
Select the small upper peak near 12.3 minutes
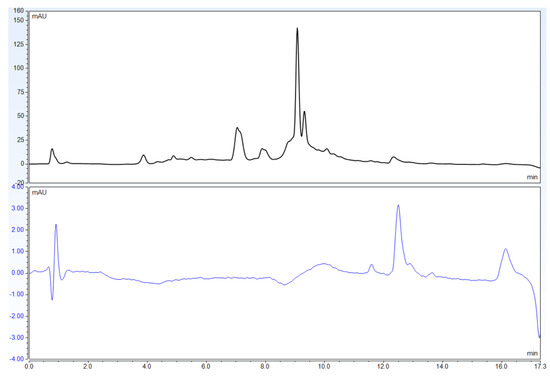[394, 160]
